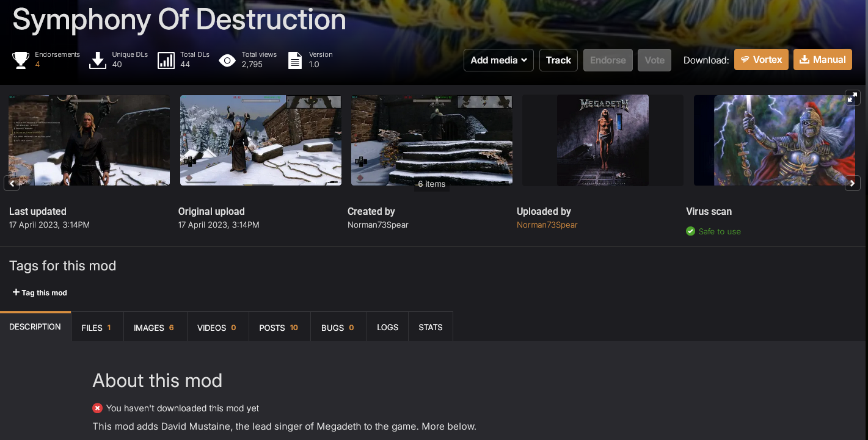Click the Created by Norman73Spear text
Screen dimensions: 868x440
pos(377,225)
